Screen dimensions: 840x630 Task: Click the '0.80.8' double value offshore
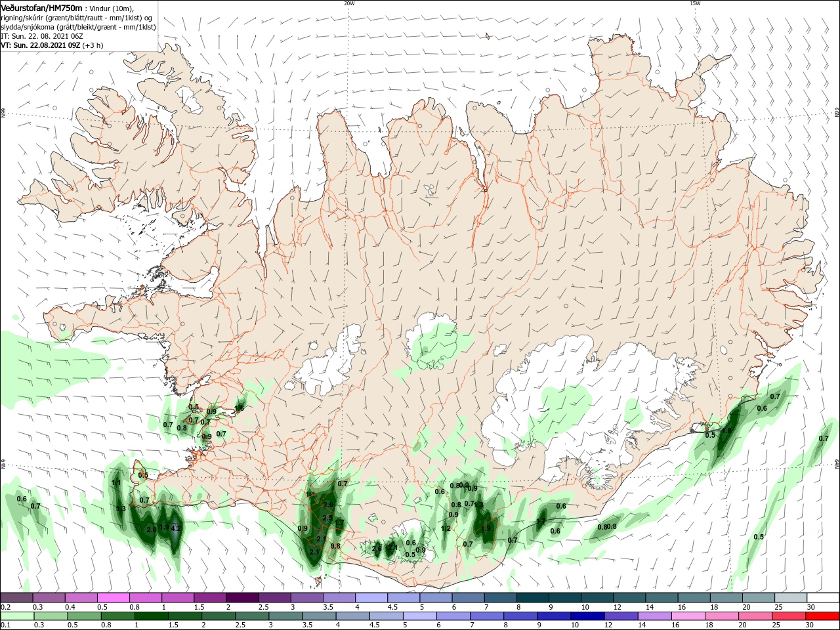point(608,527)
